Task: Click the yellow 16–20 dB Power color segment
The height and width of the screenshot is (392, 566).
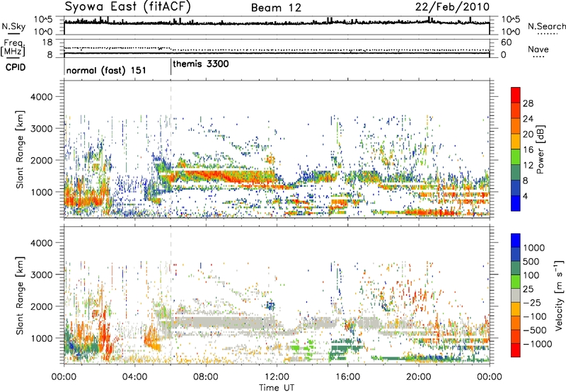Action: pos(516,142)
